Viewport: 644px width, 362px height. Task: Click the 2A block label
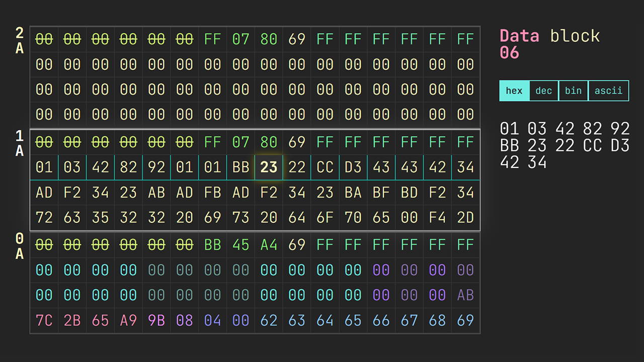20,41
